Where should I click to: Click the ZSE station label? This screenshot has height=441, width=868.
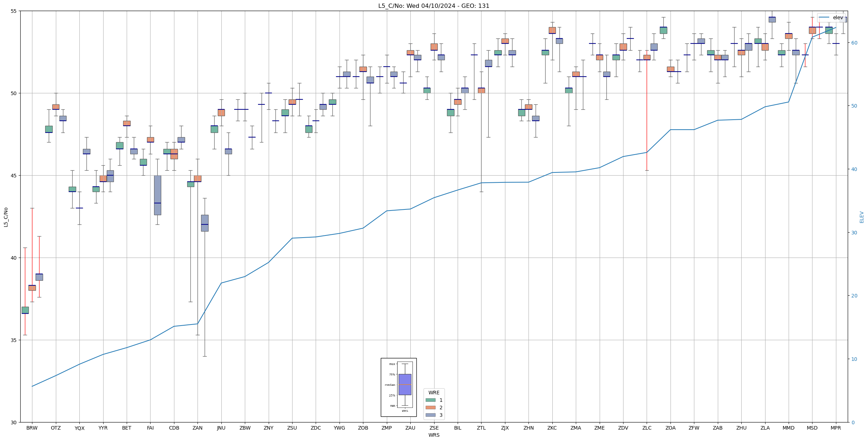pyautogui.click(x=434, y=428)
